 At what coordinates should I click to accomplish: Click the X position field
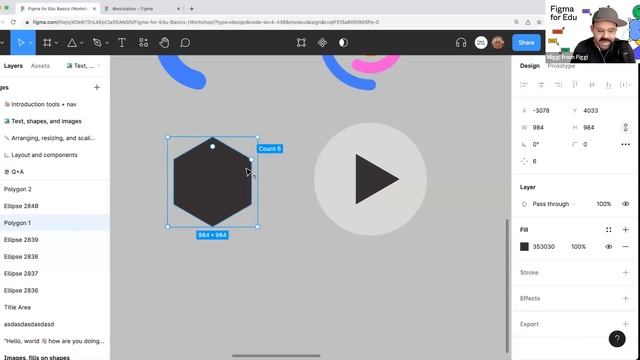541,111
